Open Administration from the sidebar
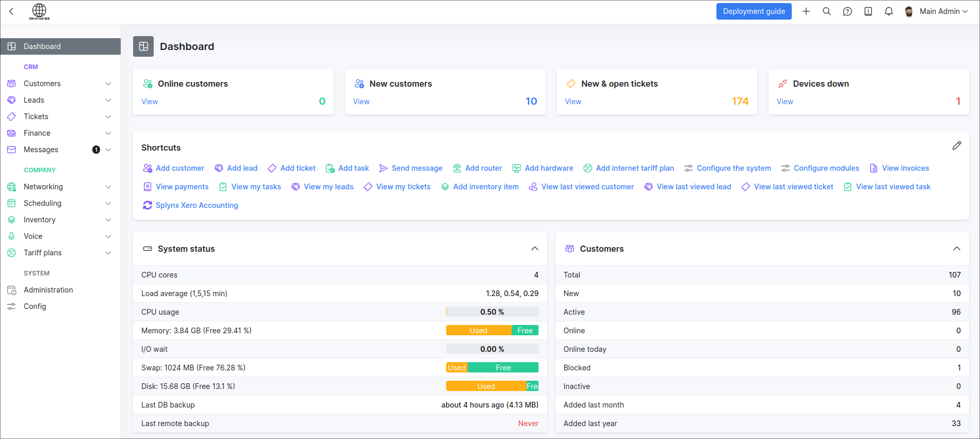This screenshot has width=980, height=439. tap(48, 290)
